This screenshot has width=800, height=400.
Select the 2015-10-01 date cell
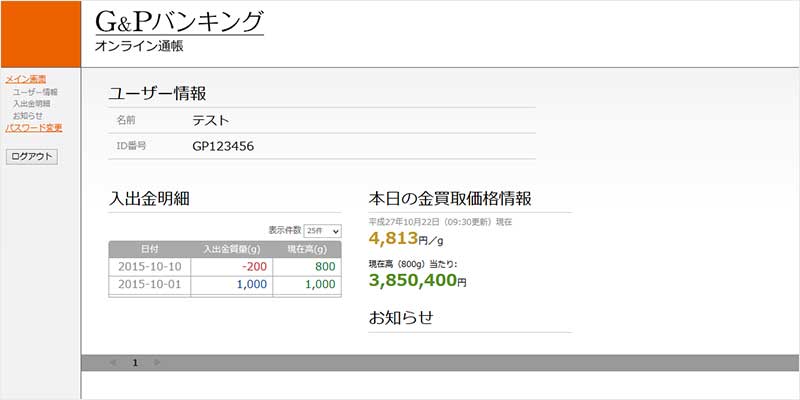pyautogui.click(x=149, y=285)
